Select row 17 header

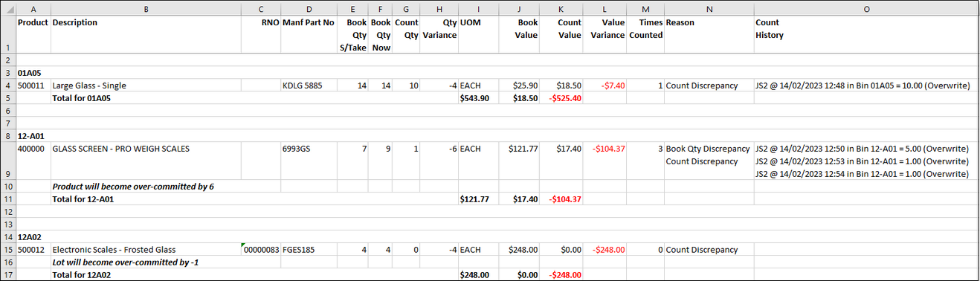click(x=8, y=275)
